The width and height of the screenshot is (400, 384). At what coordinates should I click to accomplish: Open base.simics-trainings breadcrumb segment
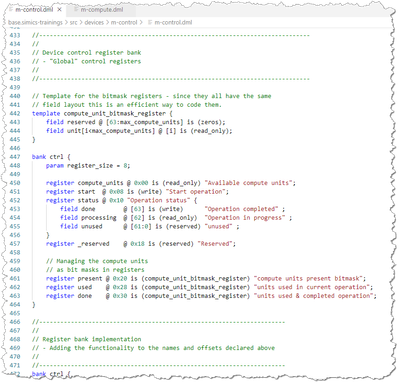[35, 23]
